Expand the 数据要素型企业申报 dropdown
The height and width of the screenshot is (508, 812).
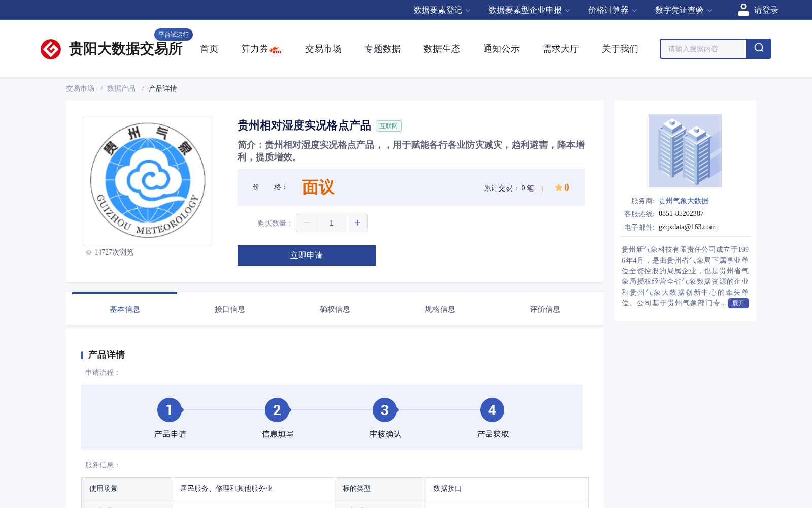pos(529,10)
